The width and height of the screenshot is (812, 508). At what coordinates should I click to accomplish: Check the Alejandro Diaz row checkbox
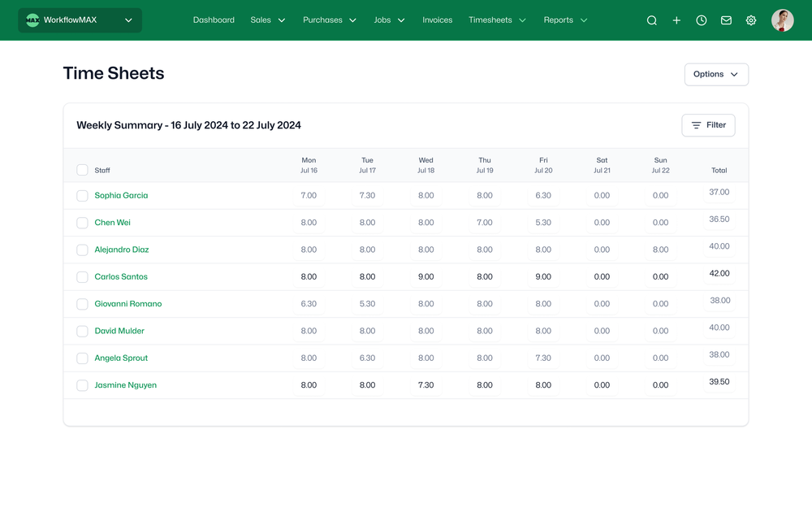pyautogui.click(x=82, y=250)
